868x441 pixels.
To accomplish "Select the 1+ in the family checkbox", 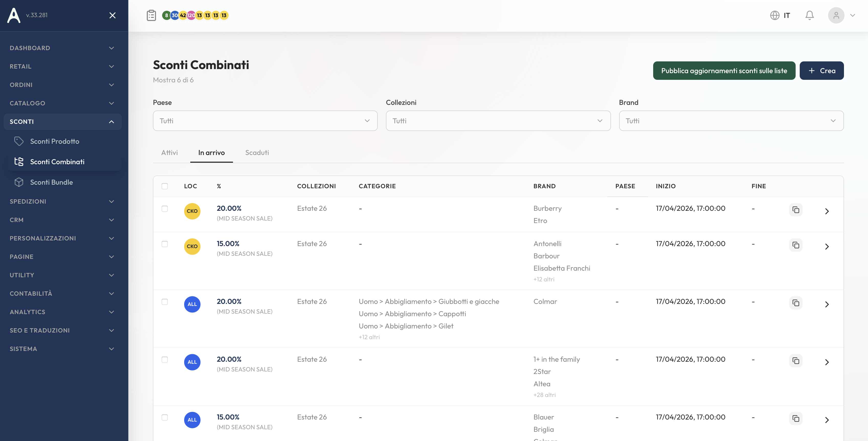I will coord(165,359).
